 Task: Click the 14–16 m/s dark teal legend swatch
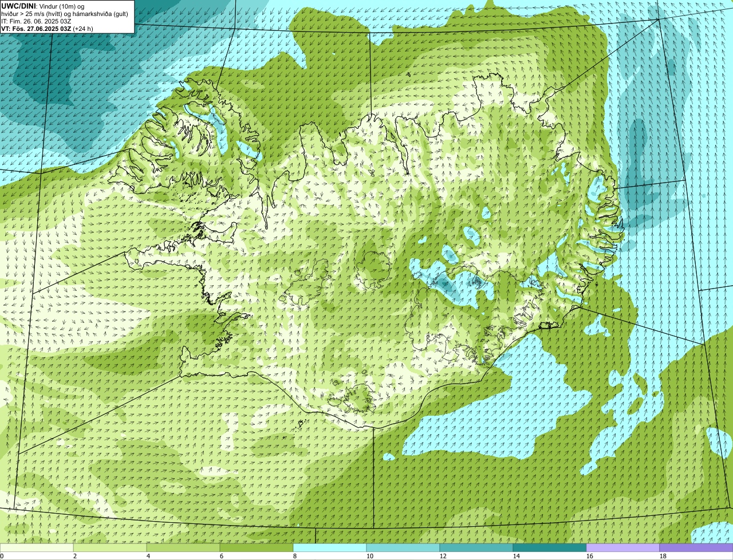click(550, 547)
